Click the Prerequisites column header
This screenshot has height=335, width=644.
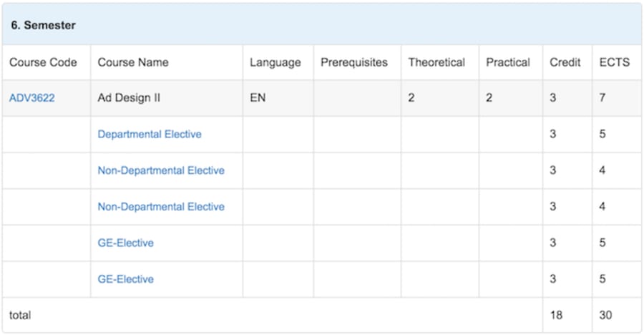pos(354,62)
